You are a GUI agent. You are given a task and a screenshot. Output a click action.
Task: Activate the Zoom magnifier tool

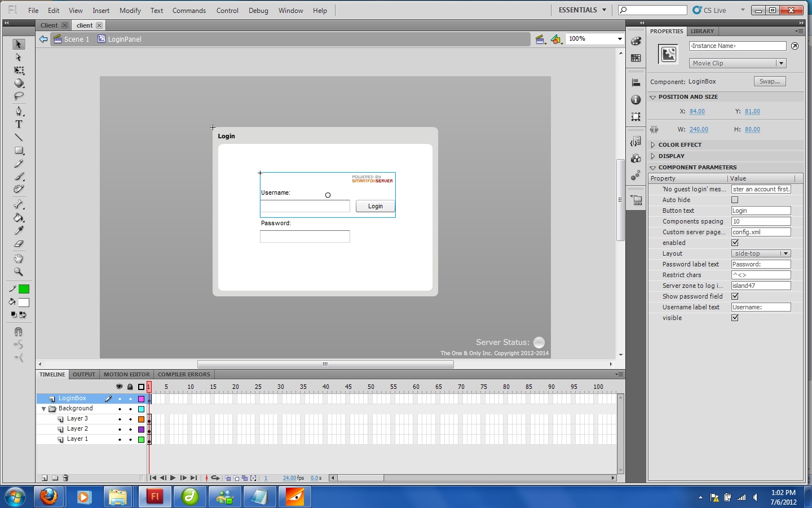19,271
